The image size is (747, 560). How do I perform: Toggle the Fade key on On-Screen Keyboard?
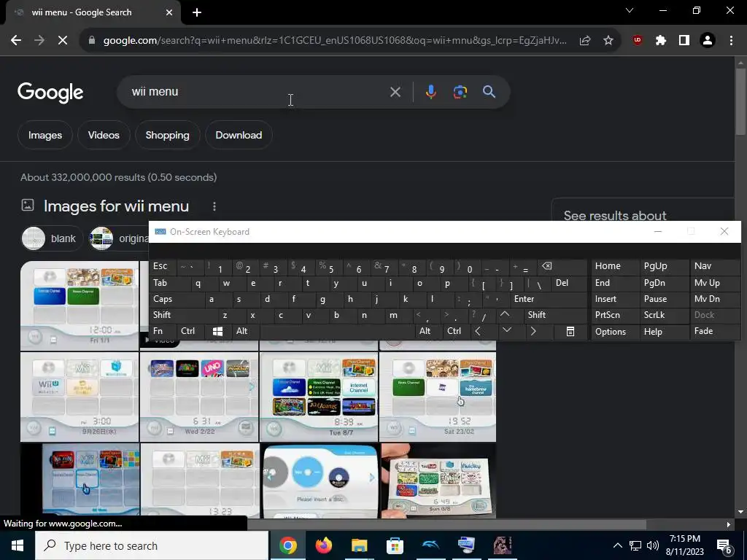pyautogui.click(x=715, y=331)
